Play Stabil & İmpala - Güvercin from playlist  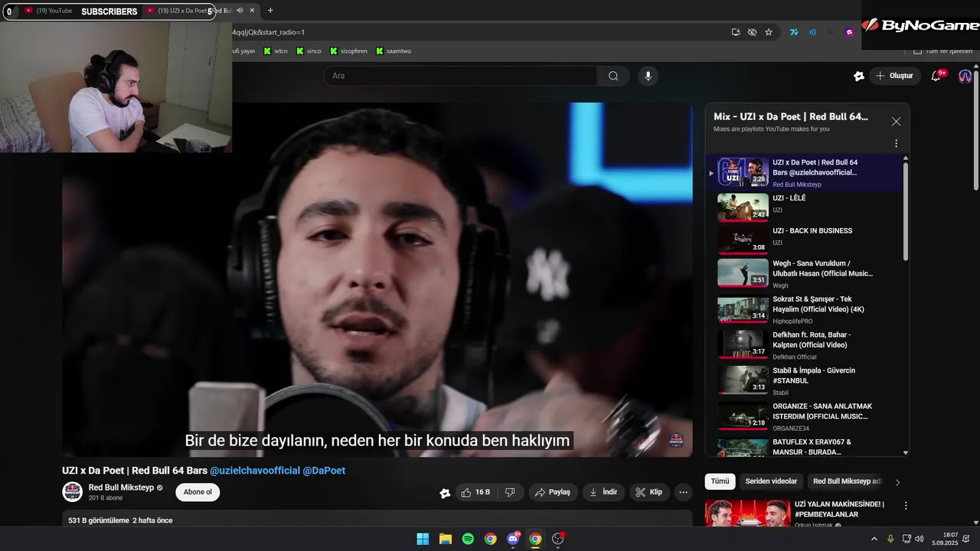[804, 380]
